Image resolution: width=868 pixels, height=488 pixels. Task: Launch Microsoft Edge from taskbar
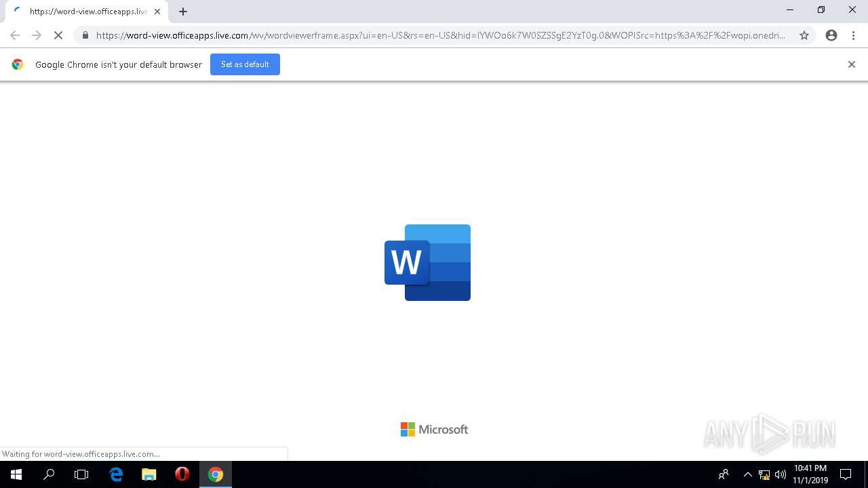116,474
